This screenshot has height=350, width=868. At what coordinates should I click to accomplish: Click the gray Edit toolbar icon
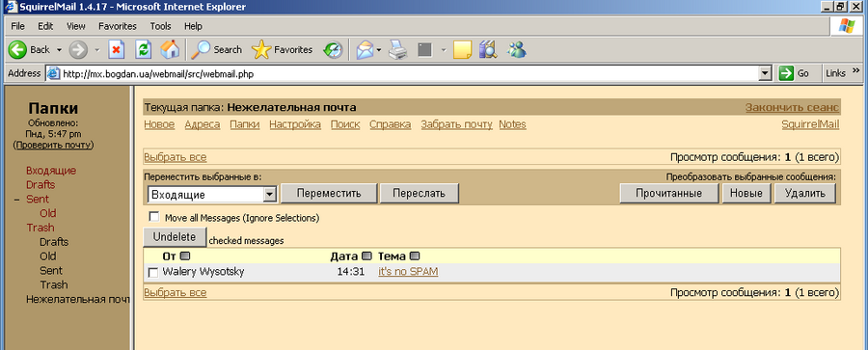coord(424,50)
